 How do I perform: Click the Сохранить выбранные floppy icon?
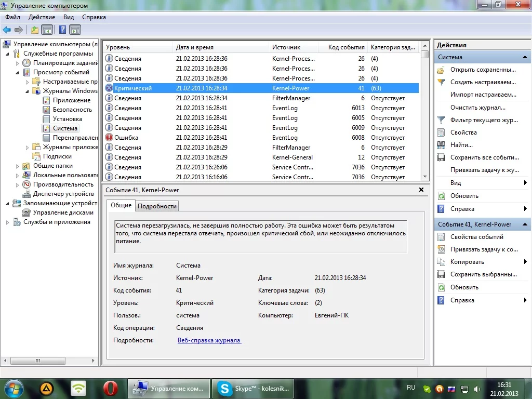(441, 274)
